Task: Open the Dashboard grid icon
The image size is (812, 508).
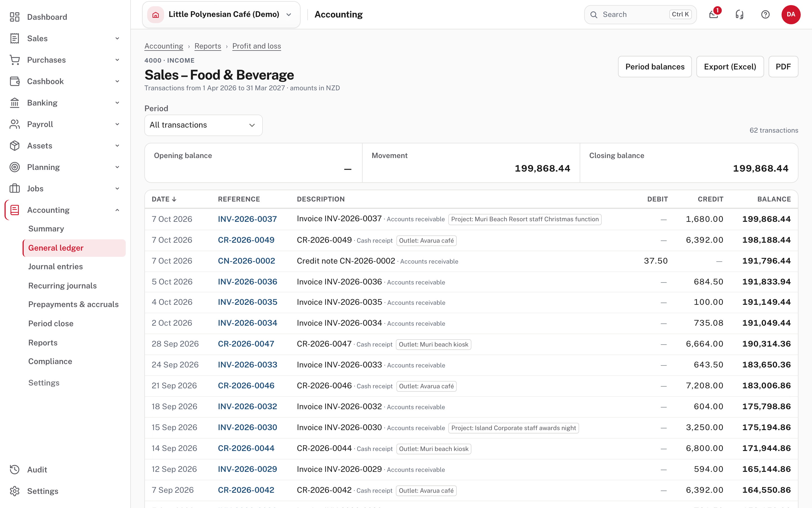Action: (x=14, y=17)
